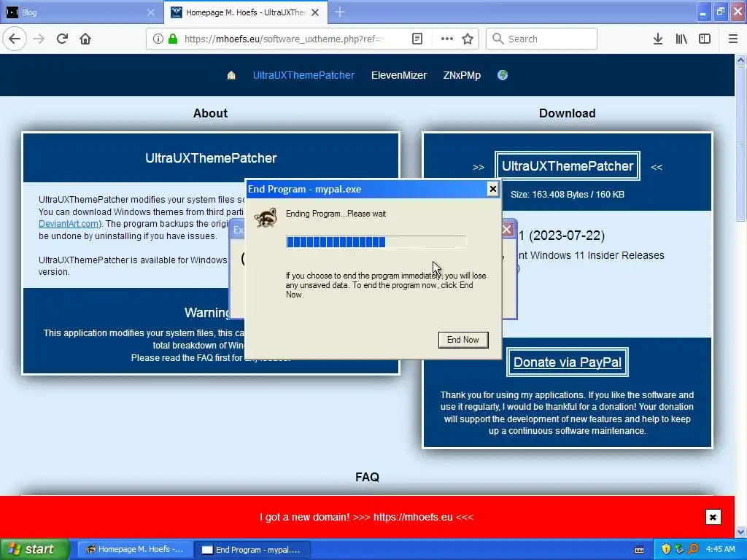Click the Size: 163.408 Bytes text
This screenshot has width=747, height=560.
point(568,194)
